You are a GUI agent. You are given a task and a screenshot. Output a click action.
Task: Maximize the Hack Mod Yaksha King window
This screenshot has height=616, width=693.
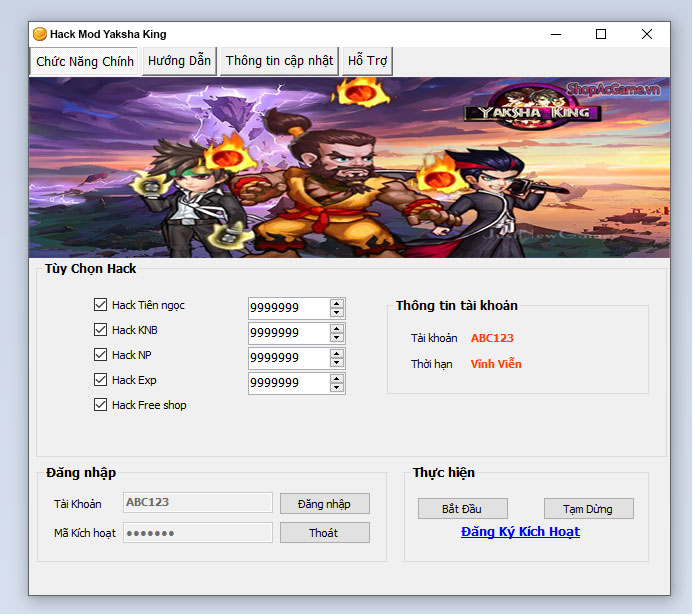tap(601, 34)
